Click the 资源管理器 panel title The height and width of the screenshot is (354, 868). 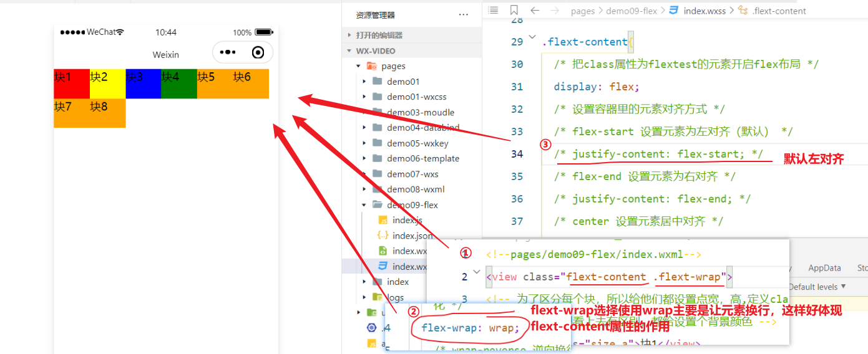(x=375, y=15)
